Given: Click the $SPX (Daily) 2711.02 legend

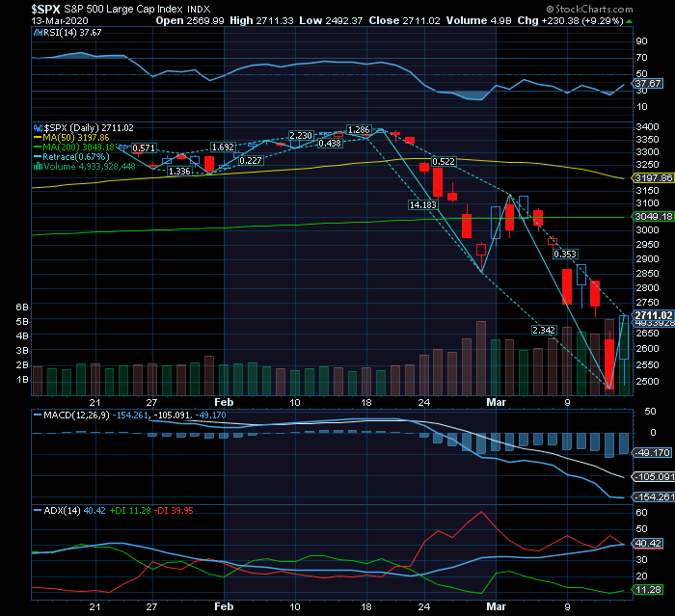Looking at the screenshot, I should (89, 128).
